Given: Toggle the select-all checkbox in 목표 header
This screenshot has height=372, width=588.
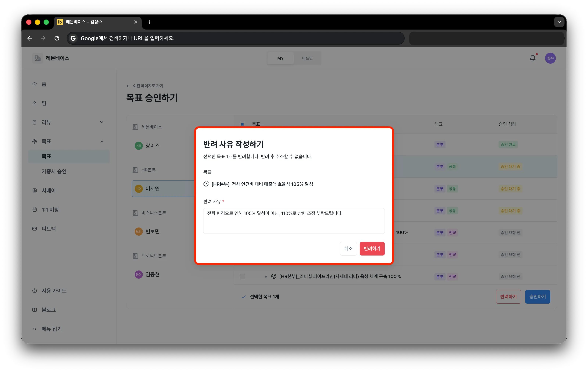Looking at the screenshot, I should [242, 124].
